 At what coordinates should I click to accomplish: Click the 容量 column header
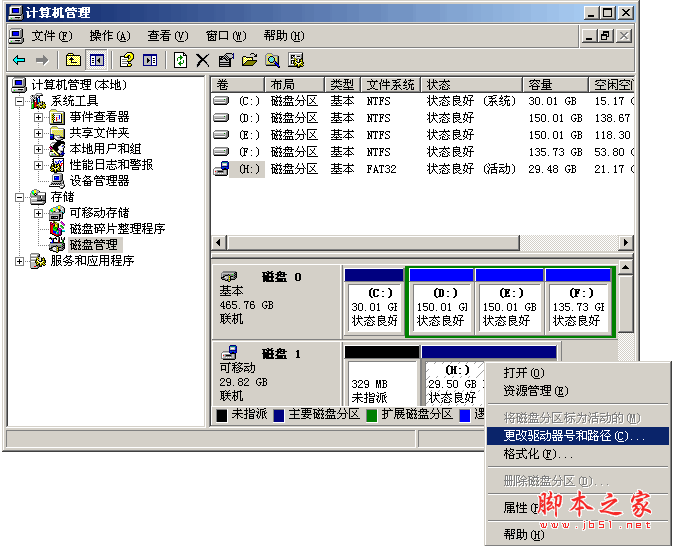point(555,85)
